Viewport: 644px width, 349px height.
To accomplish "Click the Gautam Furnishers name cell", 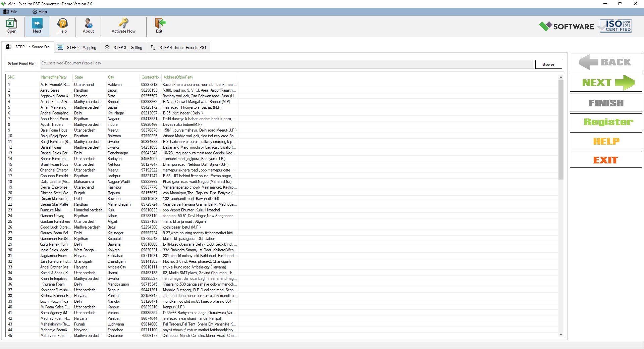I will tap(55, 221).
